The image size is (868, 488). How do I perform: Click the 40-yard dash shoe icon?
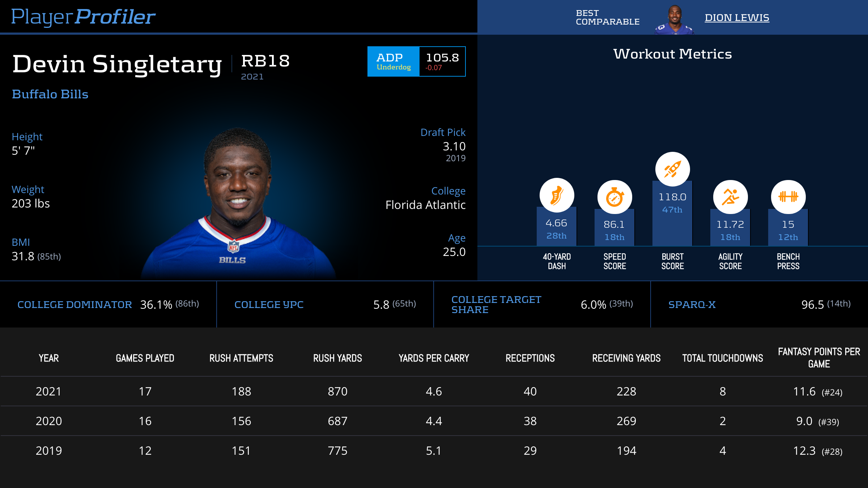click(557, 195)
